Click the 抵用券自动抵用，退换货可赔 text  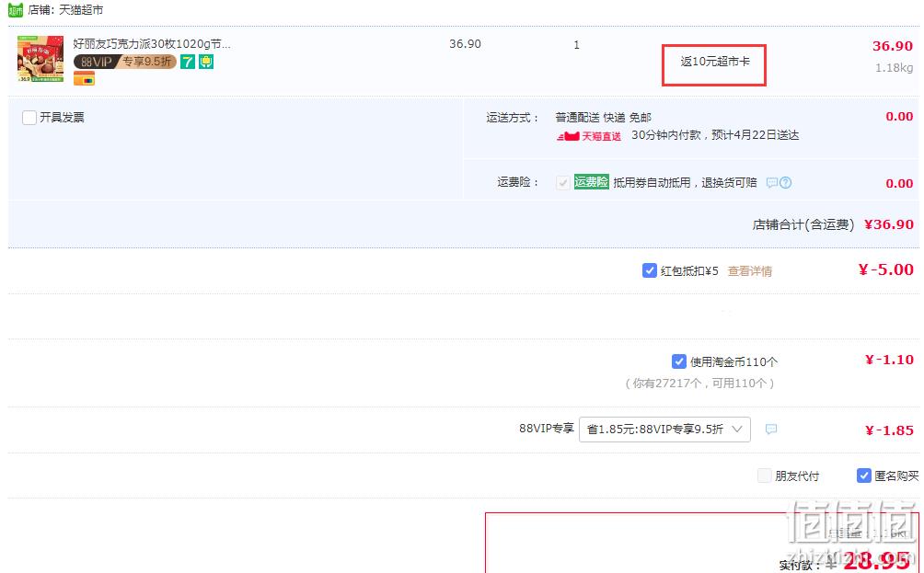[x=685, y=182]
